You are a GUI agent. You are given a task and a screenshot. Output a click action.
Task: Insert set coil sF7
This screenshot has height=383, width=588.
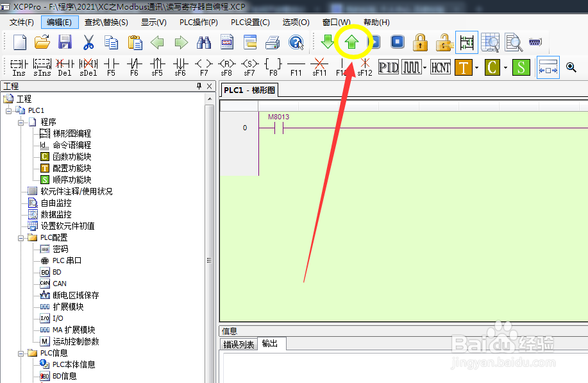pos(249,67)
